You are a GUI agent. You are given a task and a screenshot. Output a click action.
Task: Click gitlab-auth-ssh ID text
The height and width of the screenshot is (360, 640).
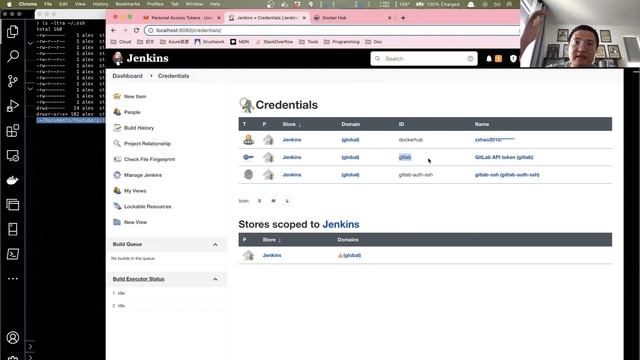click(x=416, y=175)
